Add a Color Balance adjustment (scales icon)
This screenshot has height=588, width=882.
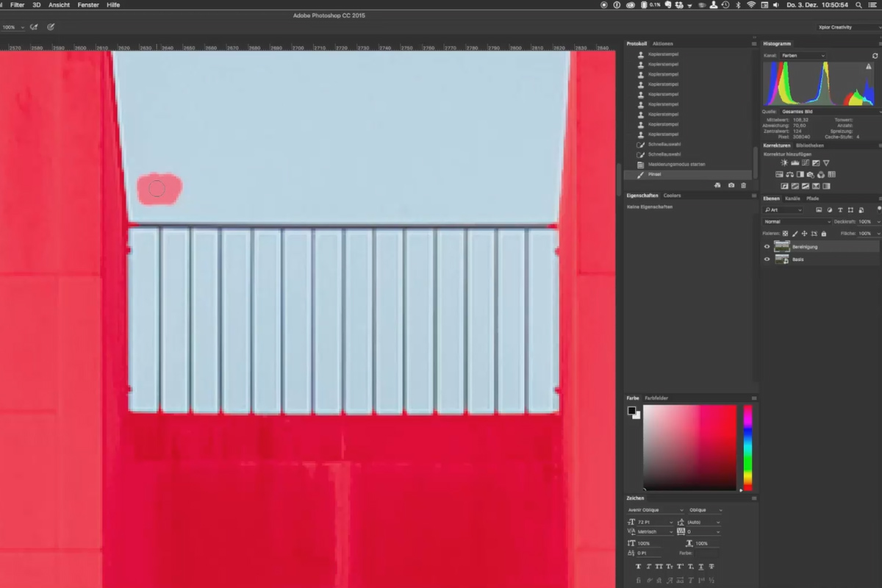pyautogui.click(x=790, y=174)
